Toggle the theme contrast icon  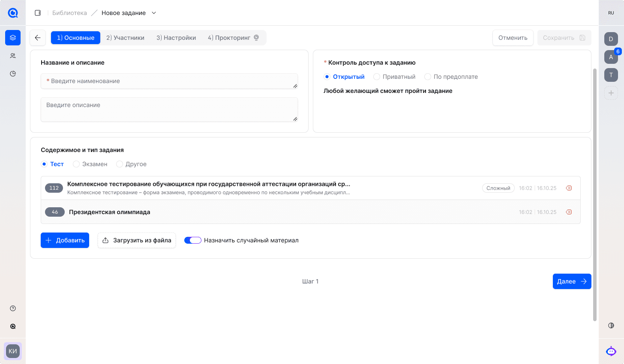point(611,325)
